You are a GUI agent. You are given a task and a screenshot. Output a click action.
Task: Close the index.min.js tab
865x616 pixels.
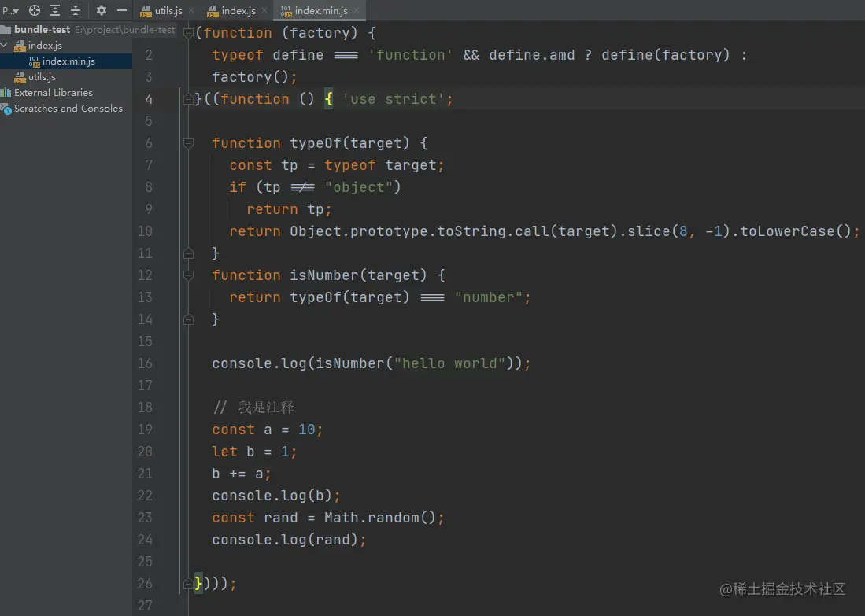pos(357,10)
